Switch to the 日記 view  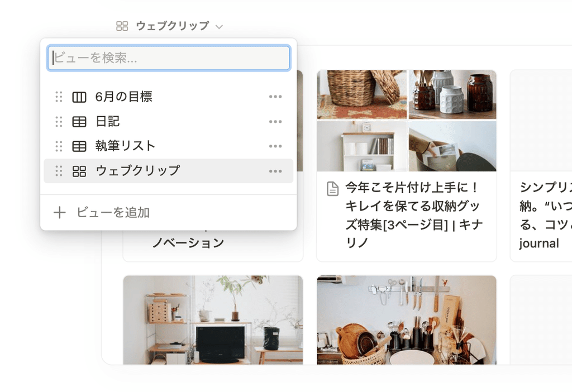pos(169,121)
